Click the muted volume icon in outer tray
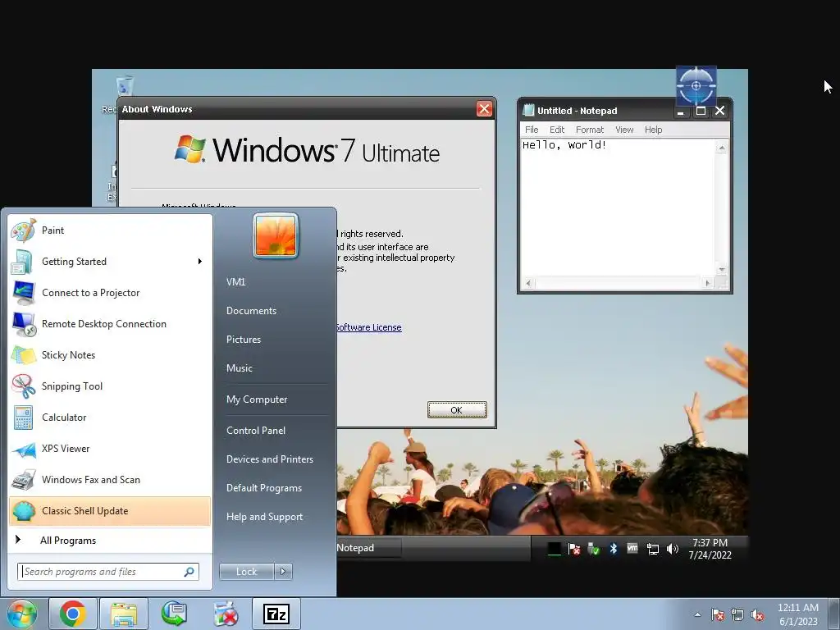 757,614
